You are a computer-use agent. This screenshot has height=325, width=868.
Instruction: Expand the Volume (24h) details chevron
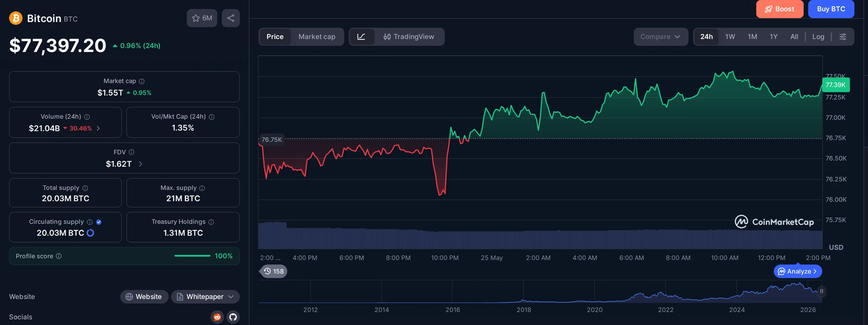98,129
